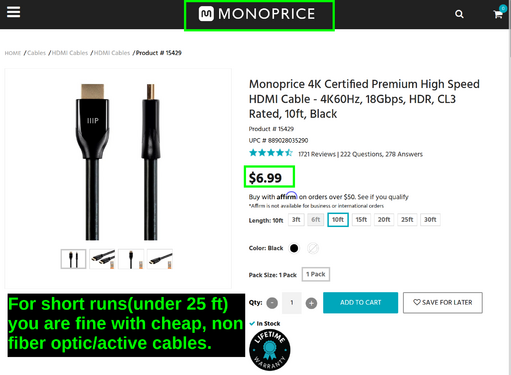Go to Cables breadcrumb
The height and width of the screenshot is (375, 511).
pos(36,53)
